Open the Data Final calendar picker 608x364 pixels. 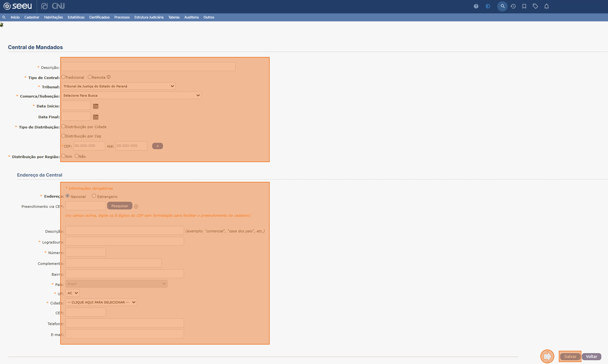pos(96,117)
